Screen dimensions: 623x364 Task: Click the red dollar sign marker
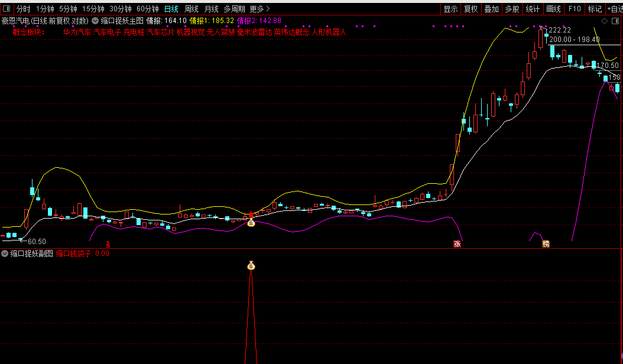pyautogui.click(x=108, y=244)
